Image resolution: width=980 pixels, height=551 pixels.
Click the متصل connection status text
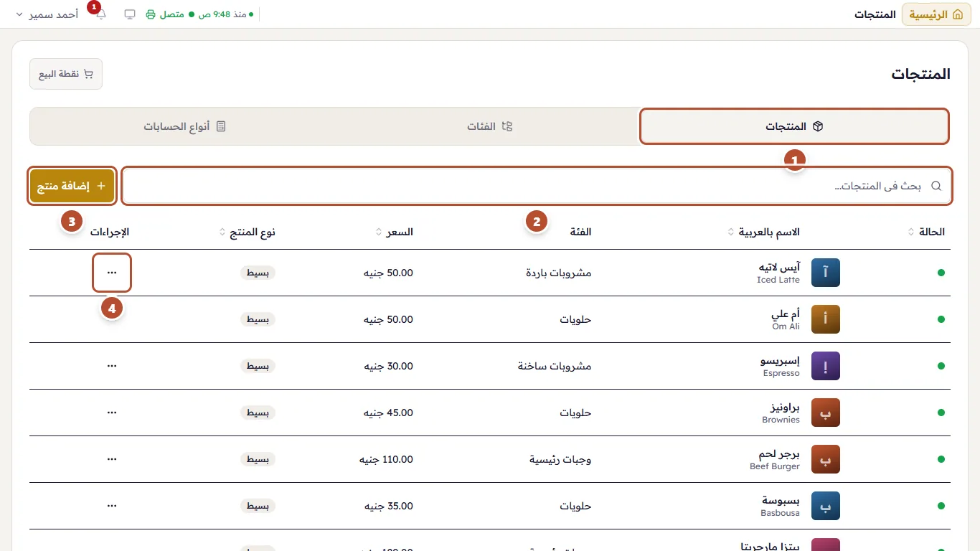click(172, 14)
